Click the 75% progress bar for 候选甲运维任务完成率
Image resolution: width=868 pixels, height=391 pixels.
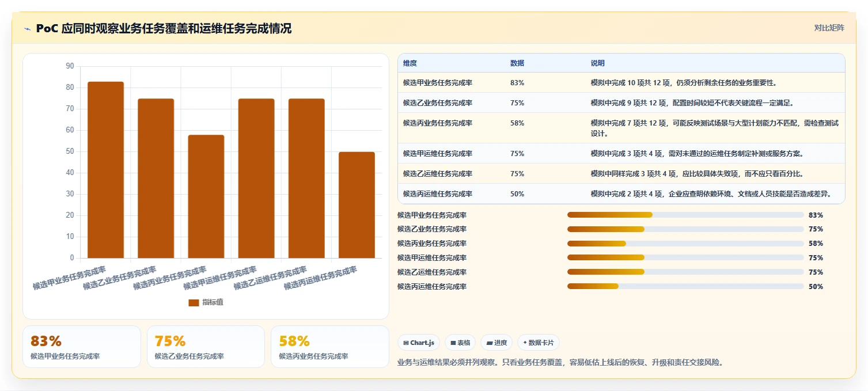[685, 258]
